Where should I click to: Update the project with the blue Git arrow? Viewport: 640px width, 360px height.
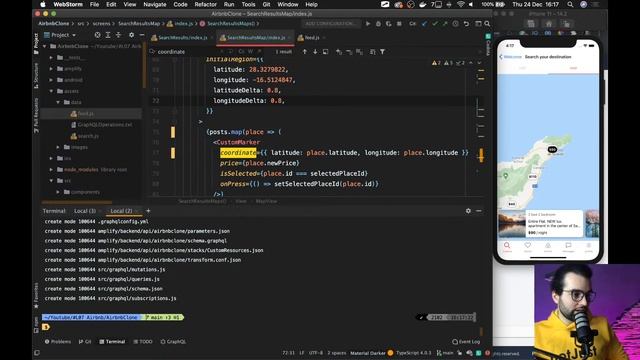coord(424,24)
